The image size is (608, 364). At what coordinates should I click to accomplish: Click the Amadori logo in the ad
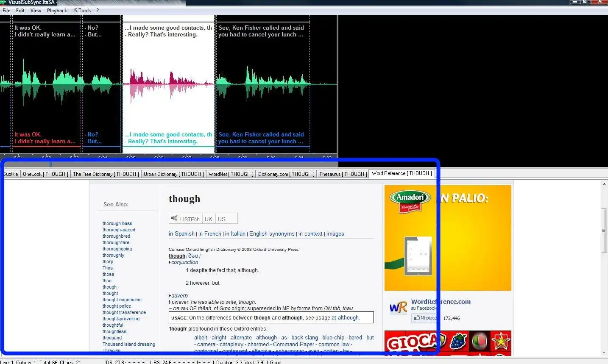(x=410, y=201)
